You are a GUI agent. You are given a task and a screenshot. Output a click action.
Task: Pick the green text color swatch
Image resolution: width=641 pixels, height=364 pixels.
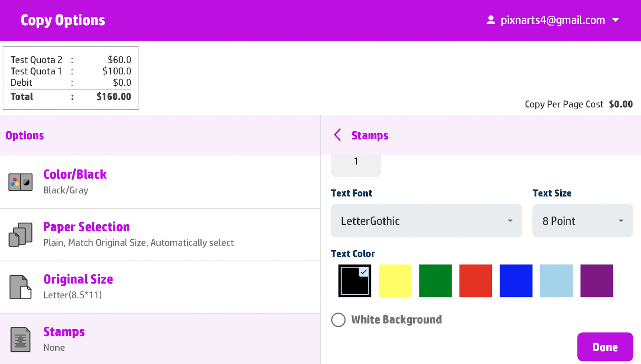(x=435, y=281)
